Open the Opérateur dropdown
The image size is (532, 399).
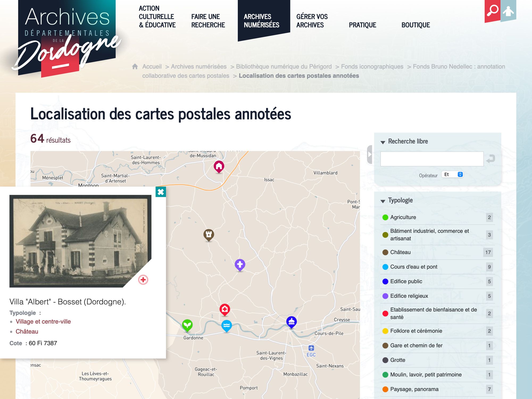(453, 174)
